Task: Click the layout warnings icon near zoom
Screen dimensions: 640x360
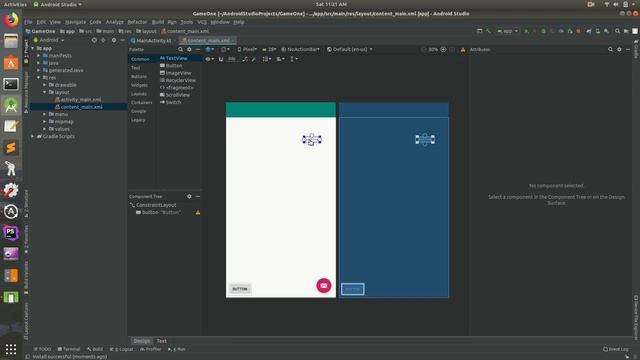Action: [463, 49]
